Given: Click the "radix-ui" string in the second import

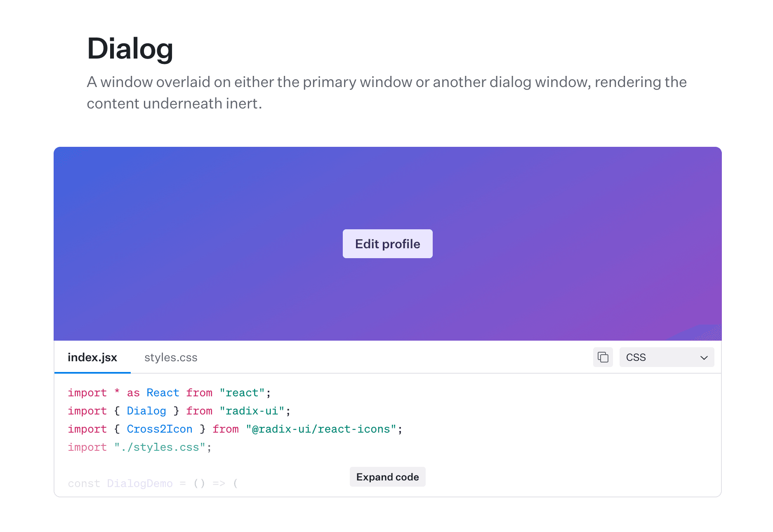Looking at the screenshot, I should (x=252, y=411).
